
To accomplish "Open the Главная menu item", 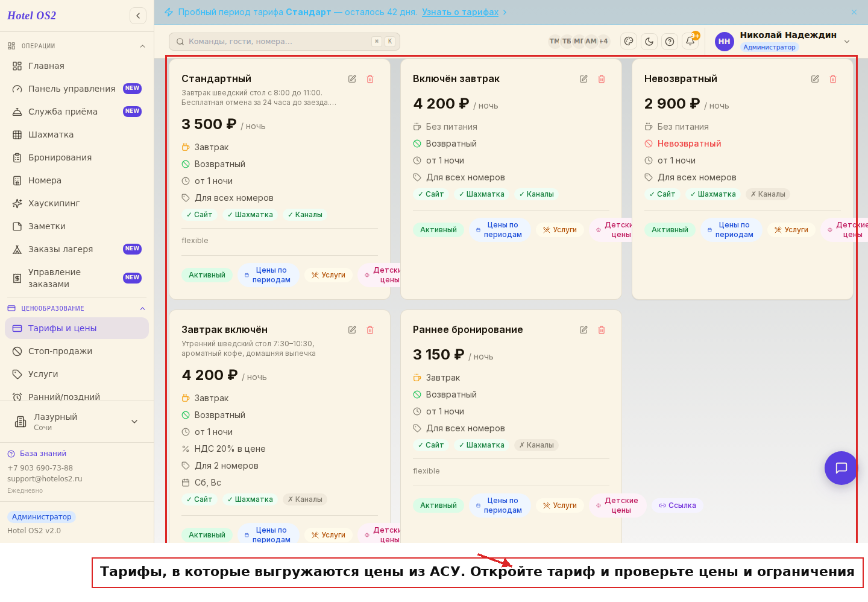I will coord(77,66).
